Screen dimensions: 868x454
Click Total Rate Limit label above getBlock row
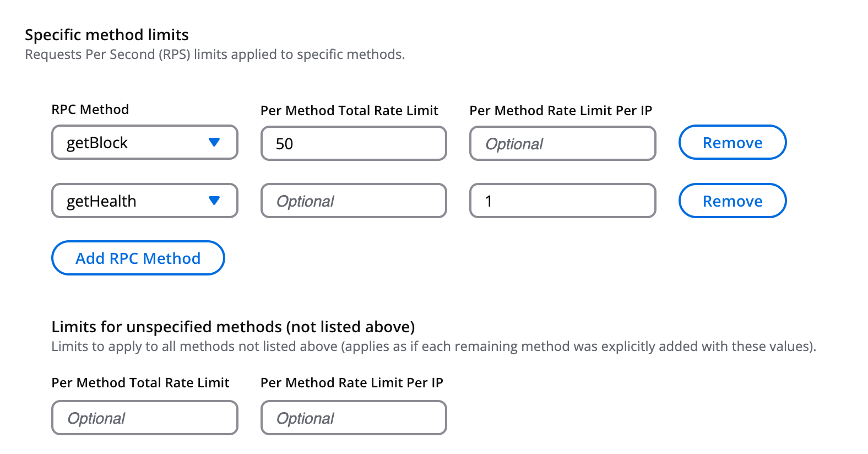tap(349, 111)
